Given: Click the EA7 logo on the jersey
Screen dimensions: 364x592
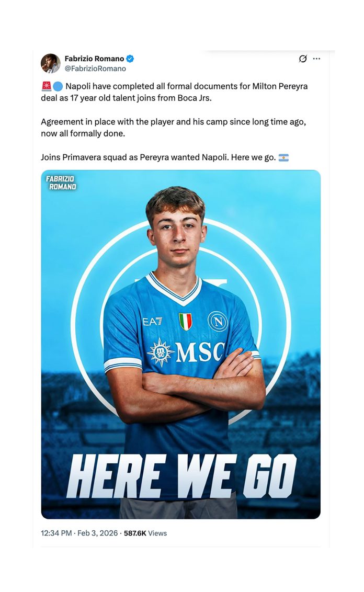Looking at the screenshot, I should (152, 321).
